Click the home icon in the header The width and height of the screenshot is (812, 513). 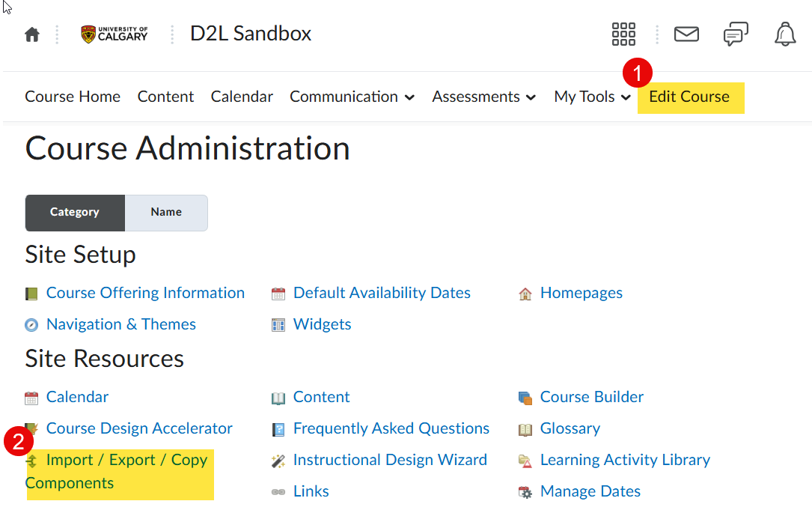[x=31, y=34]
